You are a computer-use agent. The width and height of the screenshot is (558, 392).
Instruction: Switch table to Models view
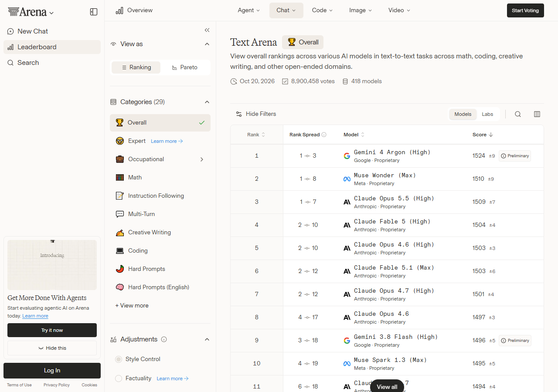(x=463, y=114)
